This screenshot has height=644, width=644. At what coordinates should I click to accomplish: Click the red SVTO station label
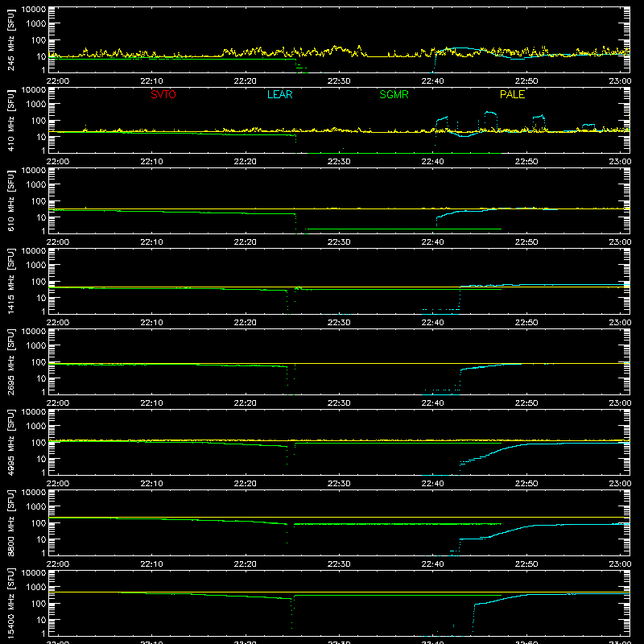pyautogui.click(x=163, y=94)
